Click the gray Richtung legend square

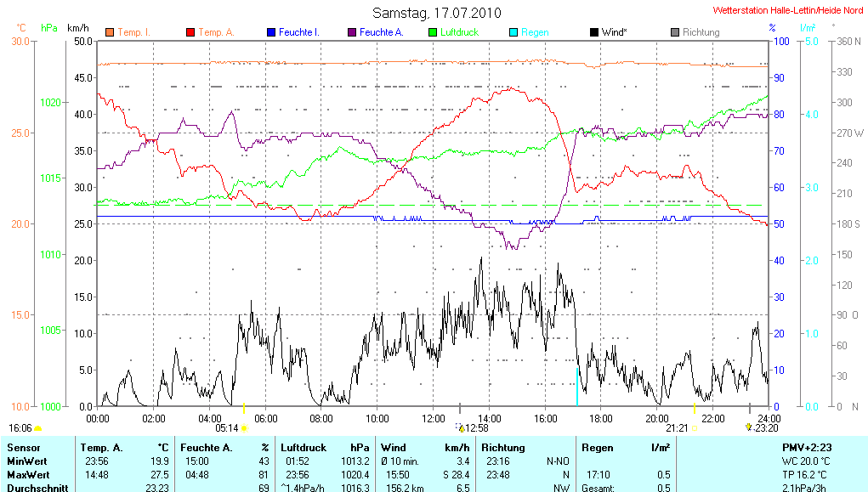point(675,32)
